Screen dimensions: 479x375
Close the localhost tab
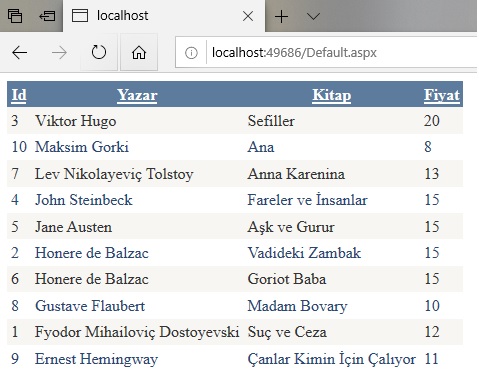click(x=248, y=16)
